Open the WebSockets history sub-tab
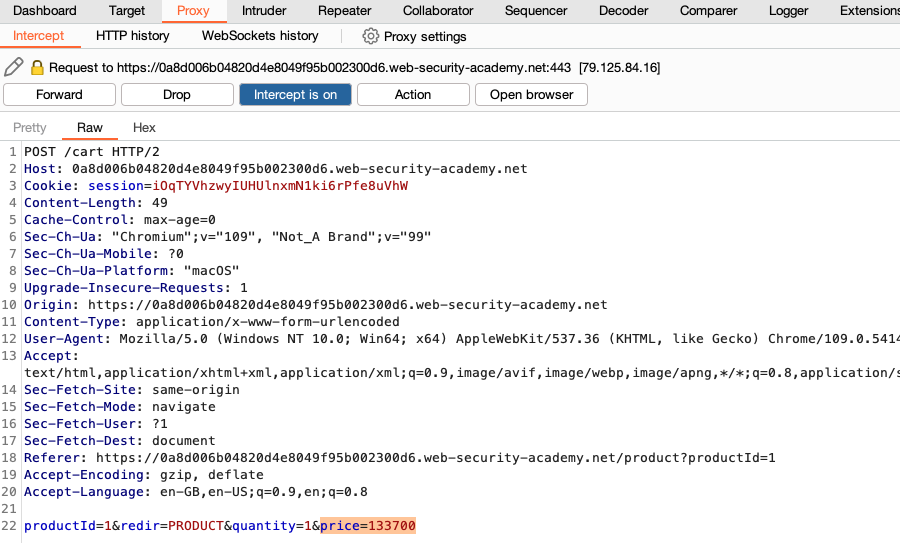The image size is (900, 543). pyautogui.click(x=260, y=36)
